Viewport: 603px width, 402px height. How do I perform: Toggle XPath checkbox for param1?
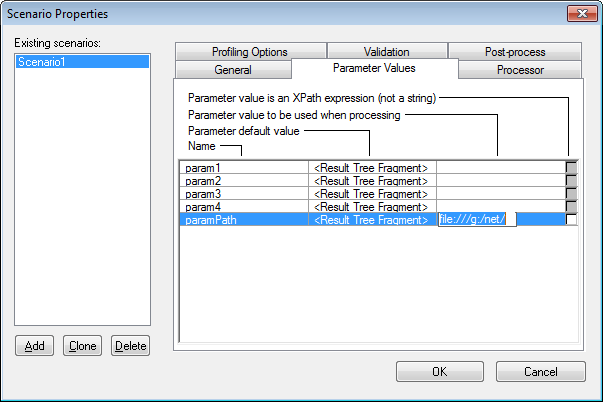point(571,167)
